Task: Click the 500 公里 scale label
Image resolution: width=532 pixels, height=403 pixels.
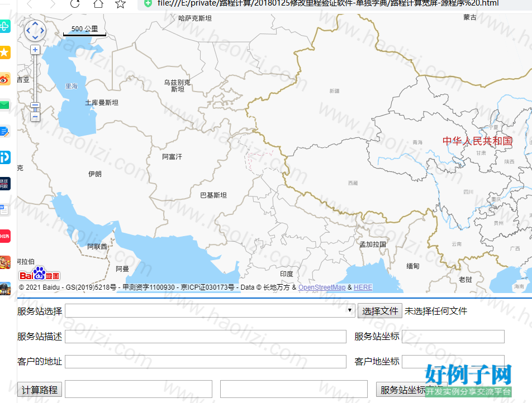Action: 84,29
